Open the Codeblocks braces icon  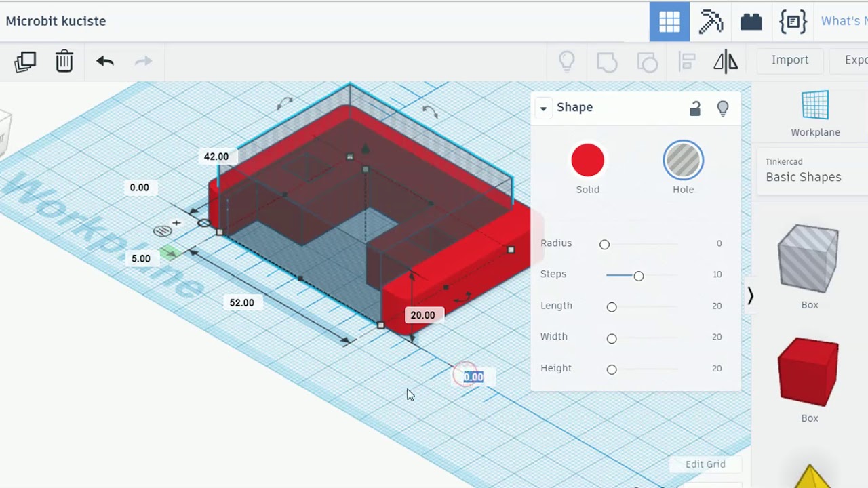click(x=793, y=22)
